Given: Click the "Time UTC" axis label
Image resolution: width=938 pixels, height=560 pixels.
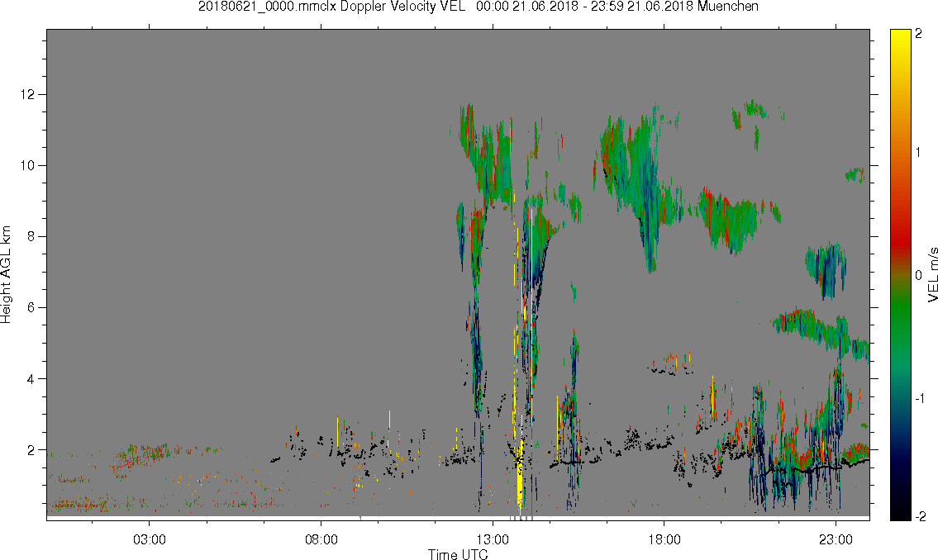Looking at the screenshot, I should click(x=458, y=554).
